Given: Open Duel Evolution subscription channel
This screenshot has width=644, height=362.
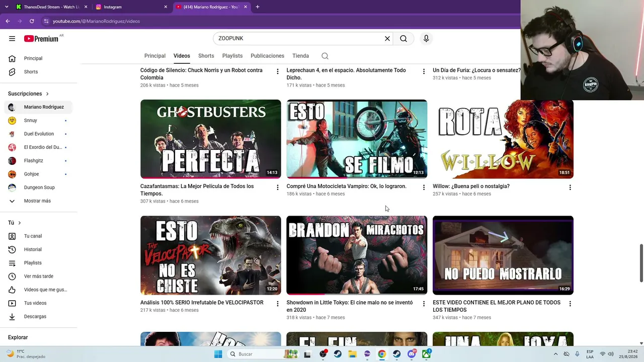Looking at the screenshot, I should tap(38, 134).
